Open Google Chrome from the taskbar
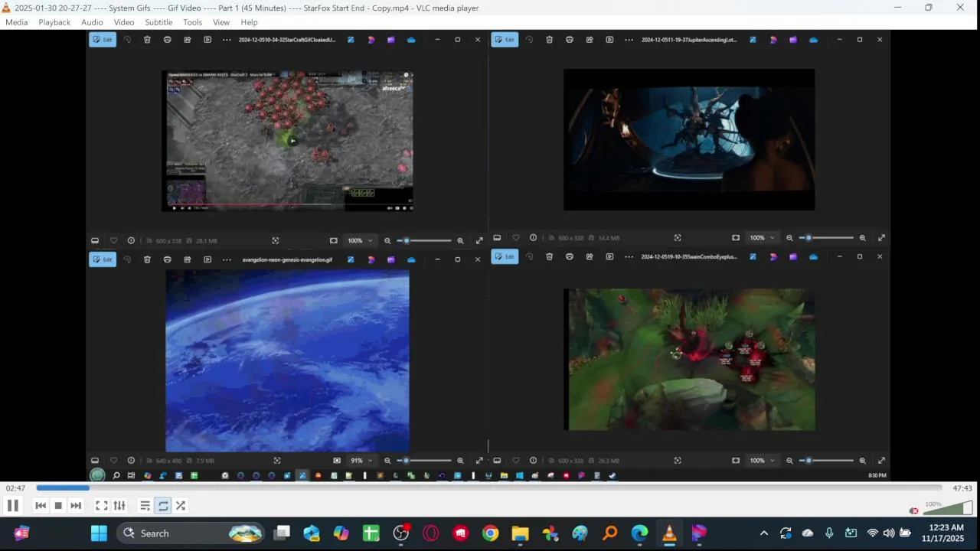The height and width of the screenshot is (551, 980). pyautogui.click(x=491, y=533)
